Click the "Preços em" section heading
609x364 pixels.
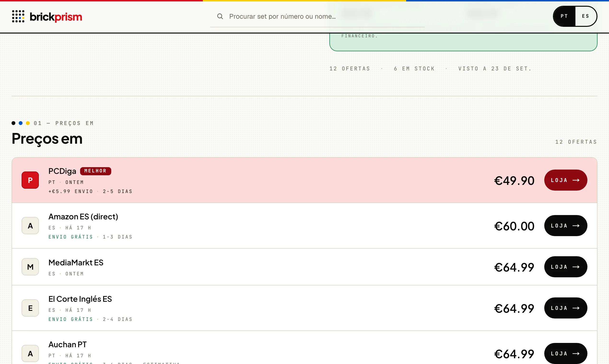(47, 139)
